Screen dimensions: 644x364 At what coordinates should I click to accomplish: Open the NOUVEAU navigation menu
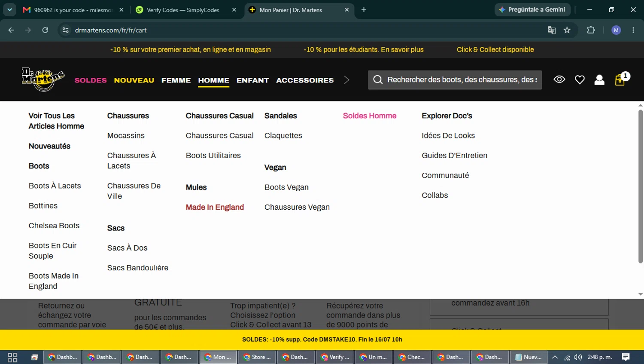[x=134, y=80]
